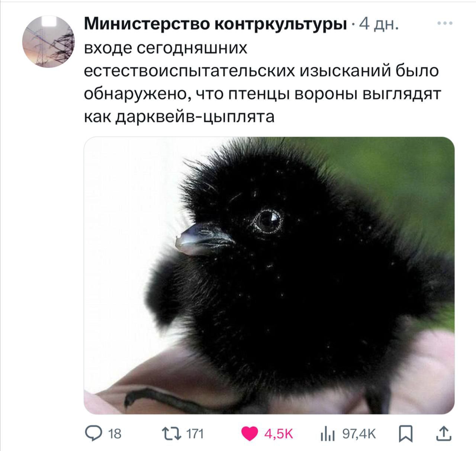
Task: Open Министерство контркультуры profile name
Action: point(215,25)
